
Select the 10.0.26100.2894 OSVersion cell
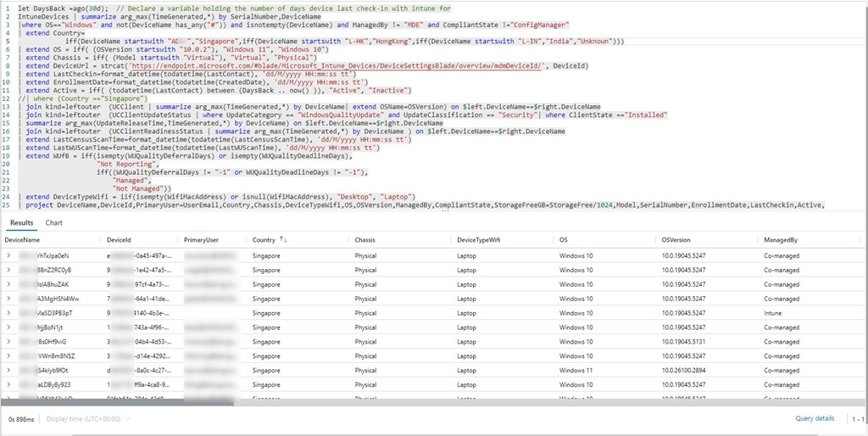687,371
